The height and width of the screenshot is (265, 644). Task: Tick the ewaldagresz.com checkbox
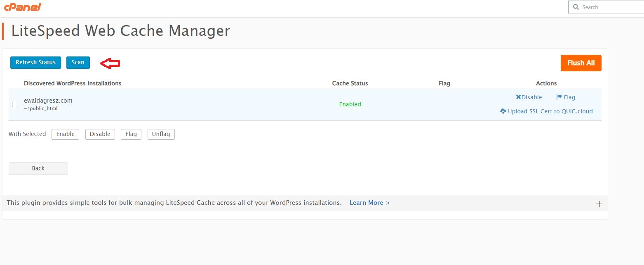[15, 104]
